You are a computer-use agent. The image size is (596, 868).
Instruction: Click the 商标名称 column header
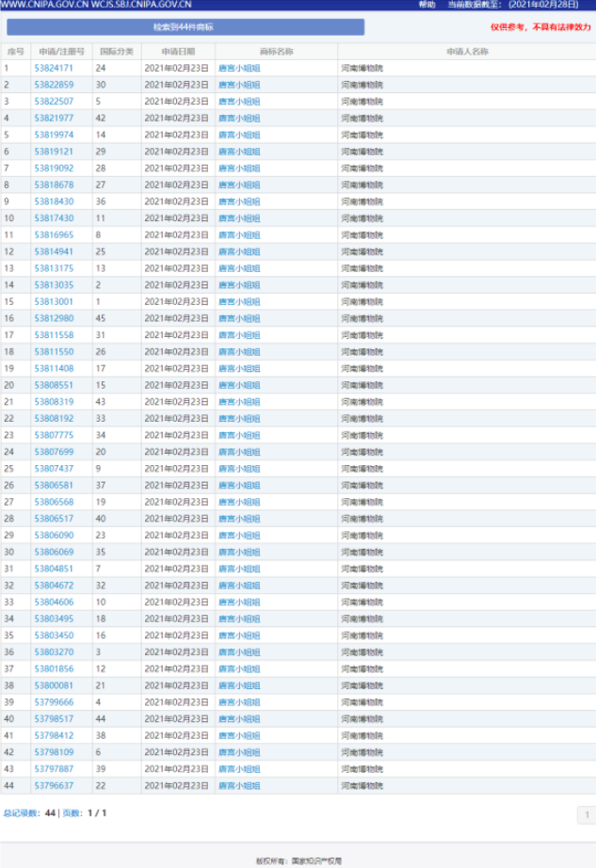(x=276, y=51)
